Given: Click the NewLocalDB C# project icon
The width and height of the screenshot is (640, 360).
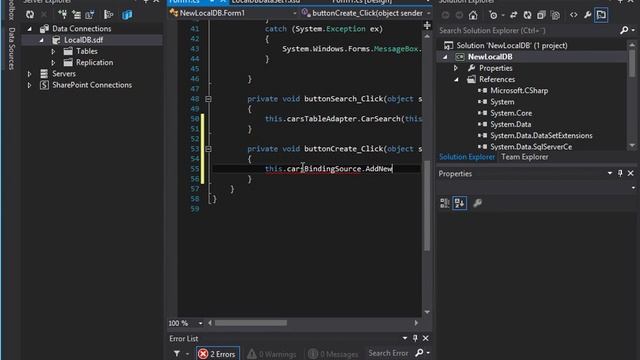Looking at the screenshot, I should pos(460,57).
